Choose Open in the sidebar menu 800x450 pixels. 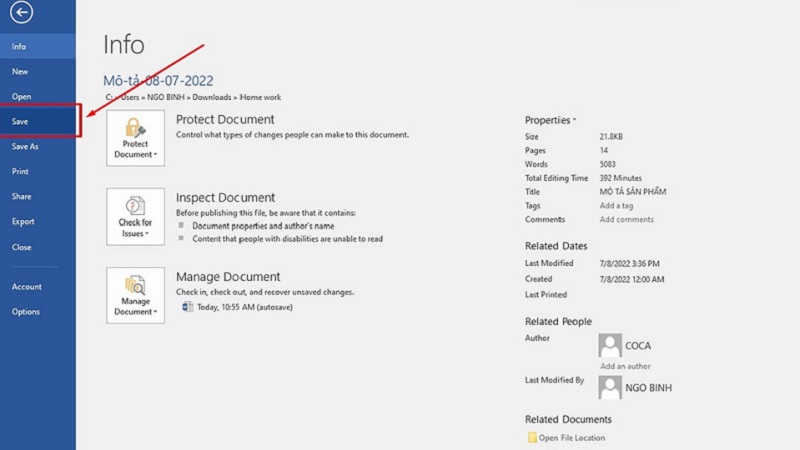[38, 96]
